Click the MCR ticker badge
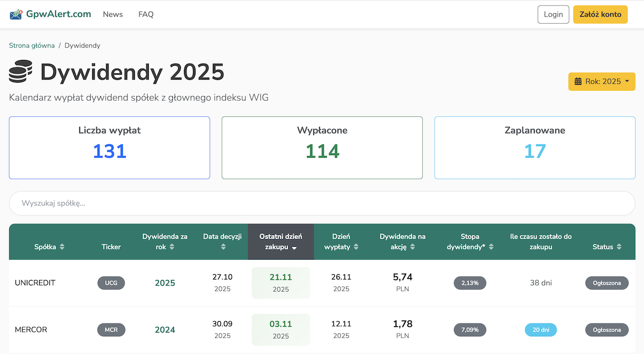Screen dimensions: 644x354 [111, 330]
